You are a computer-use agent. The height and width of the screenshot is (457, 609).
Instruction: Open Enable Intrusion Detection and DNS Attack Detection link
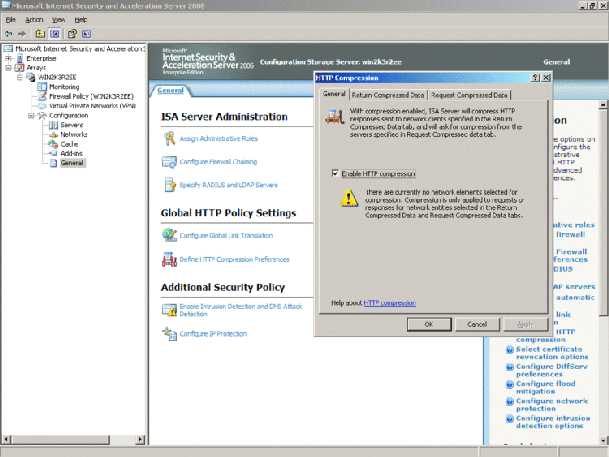[241, 310]
